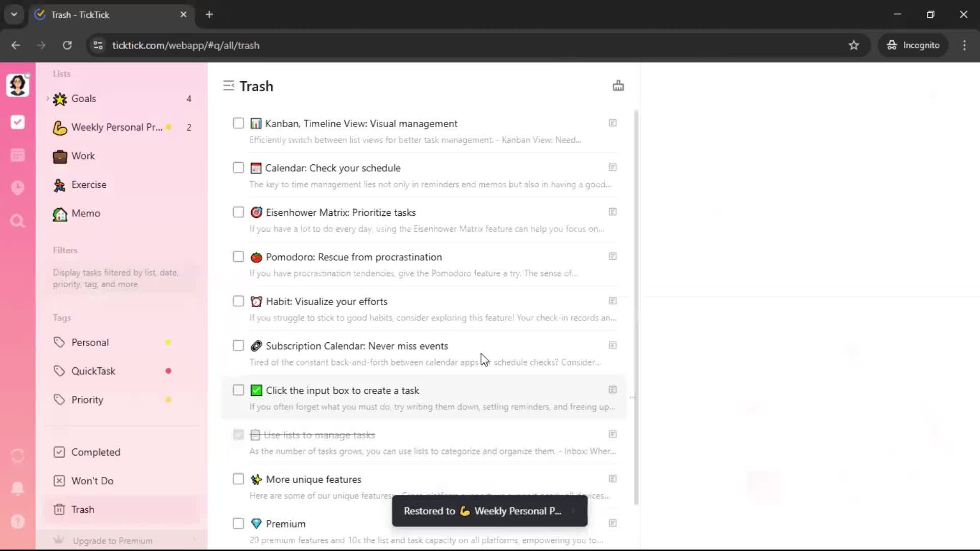
Task: Expand the Upgrade to Premium chevron
Action: 194,540
